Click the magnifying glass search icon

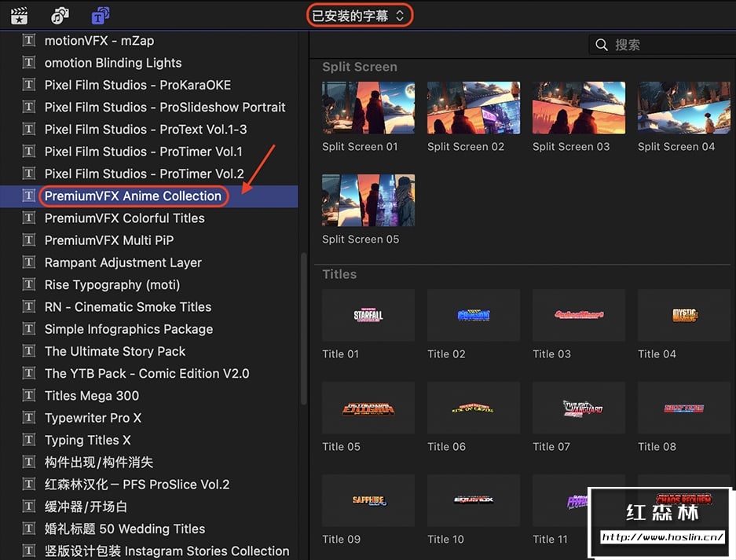[601, 45]
